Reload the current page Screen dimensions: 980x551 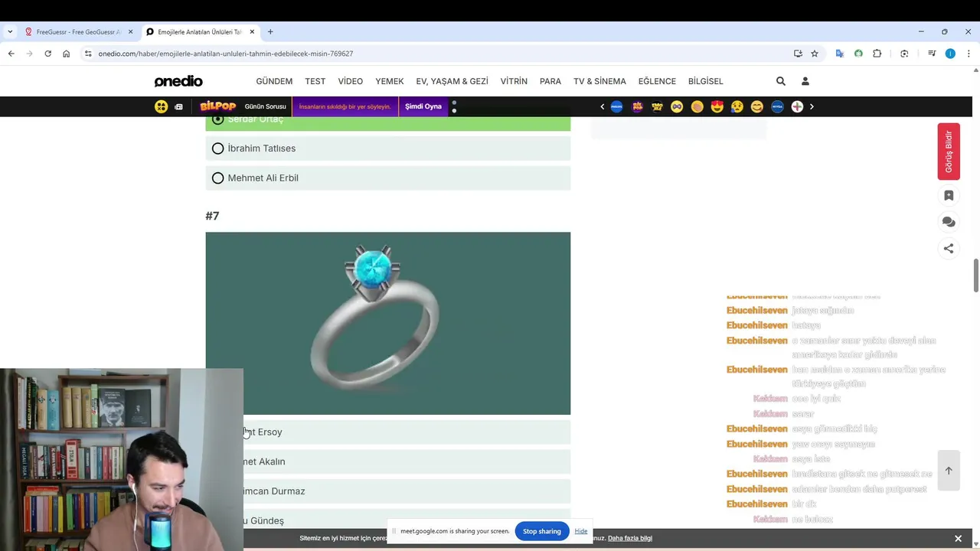tap(47, 54)
